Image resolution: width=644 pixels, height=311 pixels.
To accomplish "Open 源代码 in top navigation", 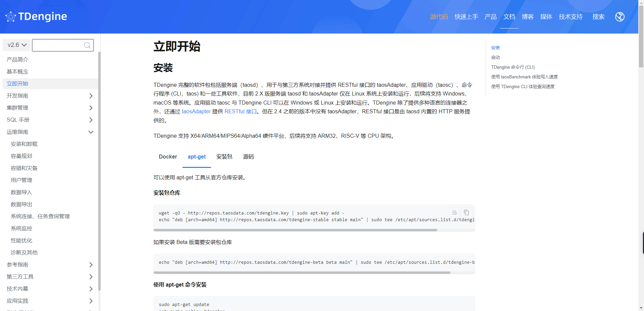I will click(439, 17).
